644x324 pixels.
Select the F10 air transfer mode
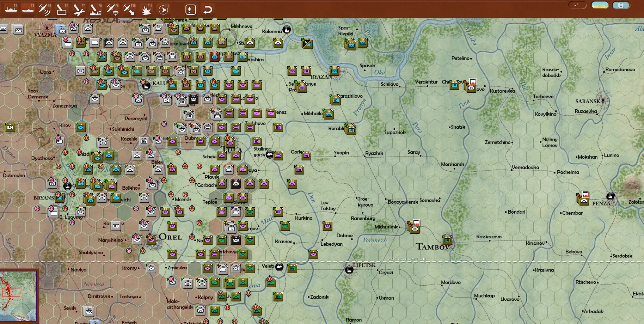[129, 9]
